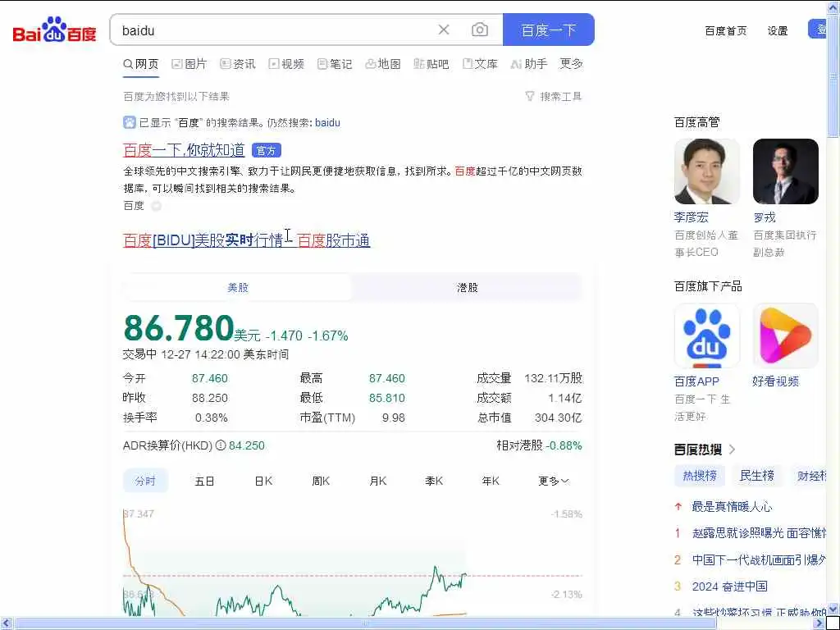
Task: Click the ADR换算价 info icon
Action: (220, 445)
